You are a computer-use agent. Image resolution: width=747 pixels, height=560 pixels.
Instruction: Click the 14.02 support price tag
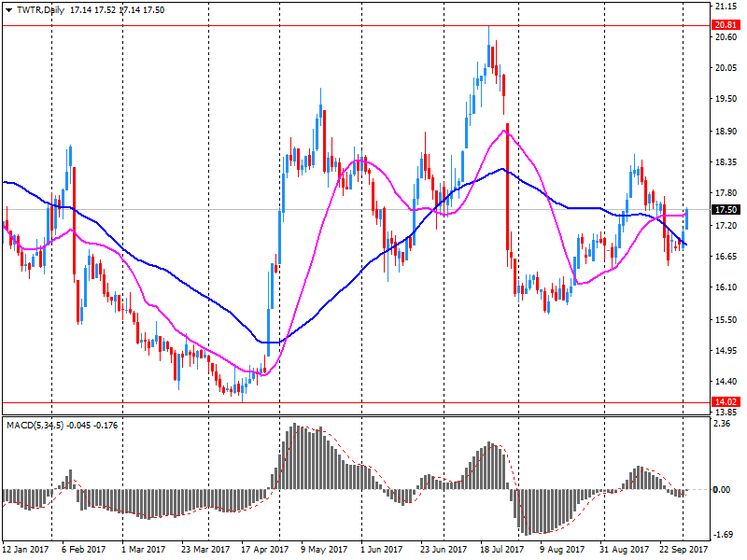(726, 402)
